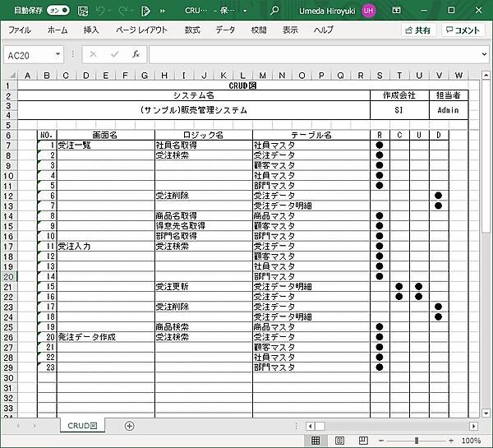Click the formula bar Enter checkmark icon
This screenshot has width=493, height=448.
[x=115, y=54]
